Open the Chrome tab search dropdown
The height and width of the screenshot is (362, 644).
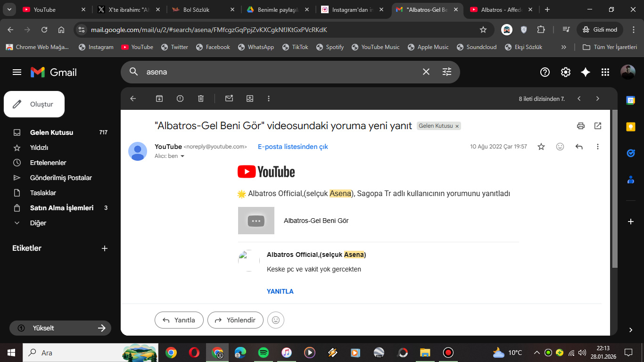9,9
